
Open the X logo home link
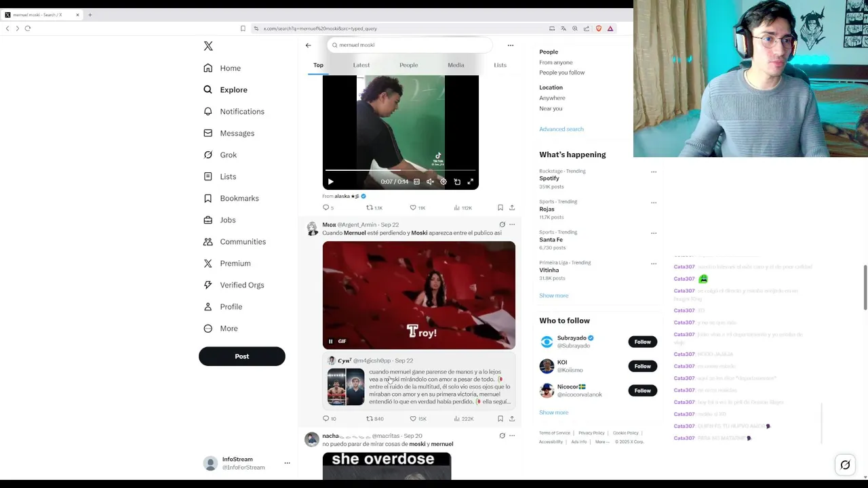[208, 46]
